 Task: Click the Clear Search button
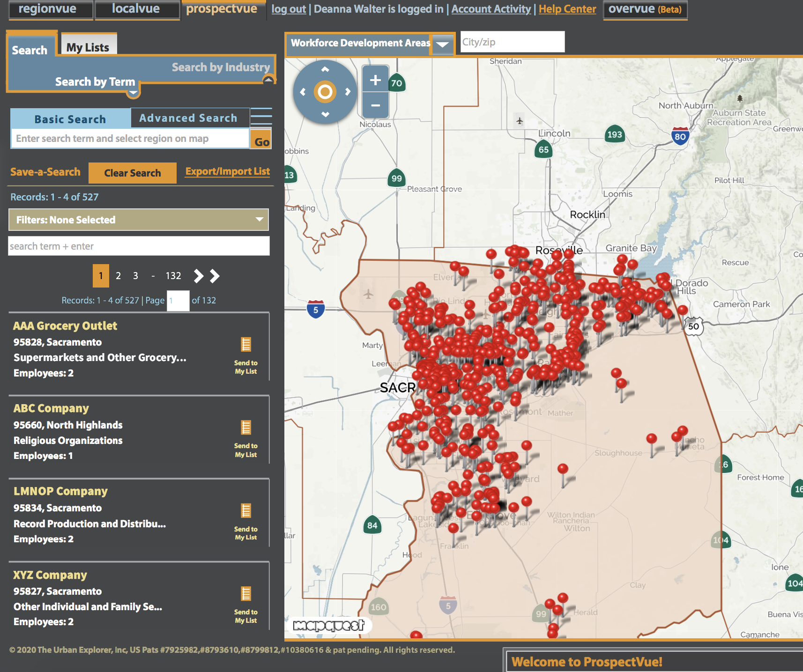click(x=133, y=173)
